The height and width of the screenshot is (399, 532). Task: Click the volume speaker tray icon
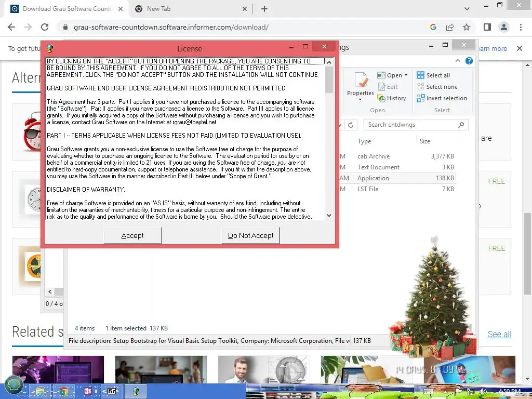coord(484,391)
